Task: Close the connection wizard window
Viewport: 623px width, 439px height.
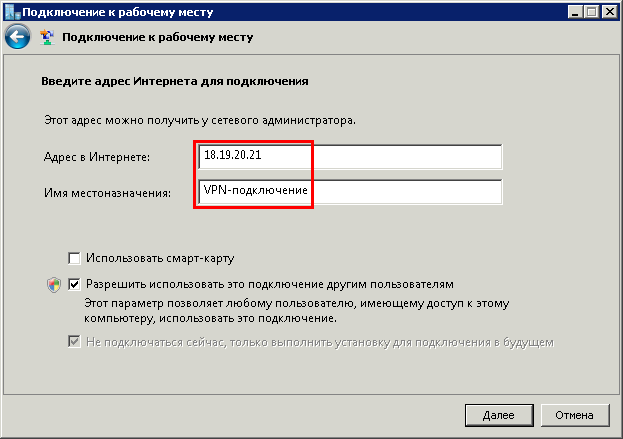Action: point(609,12)
